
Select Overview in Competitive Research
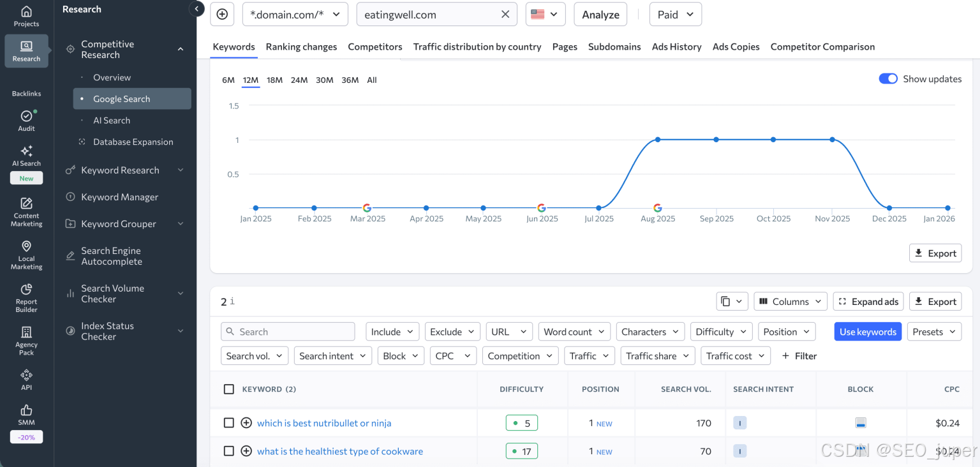112,77
